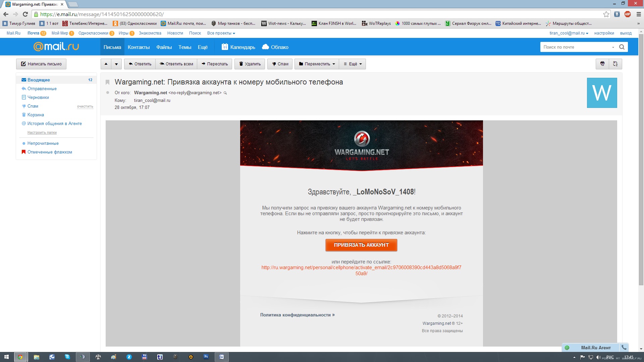The width and height of the screenshot is (644, 362).
Task: Switch to the Письма tab
Action: coord(112,47)
